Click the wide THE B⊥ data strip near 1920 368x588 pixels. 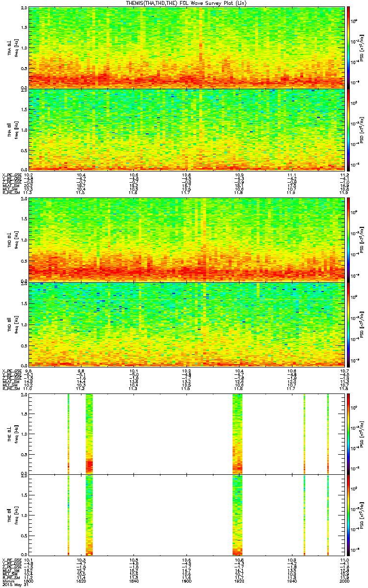click(237, 434)
